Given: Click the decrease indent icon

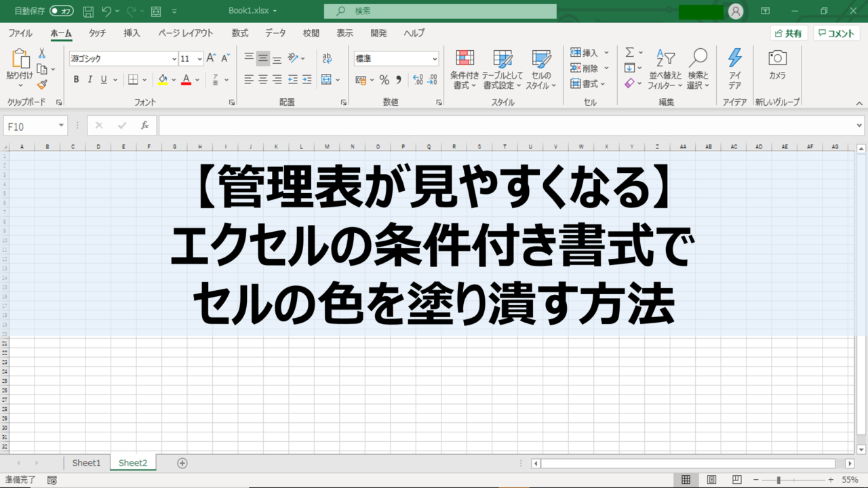Looking at the screenshot, I should click(x=293, y=80).
